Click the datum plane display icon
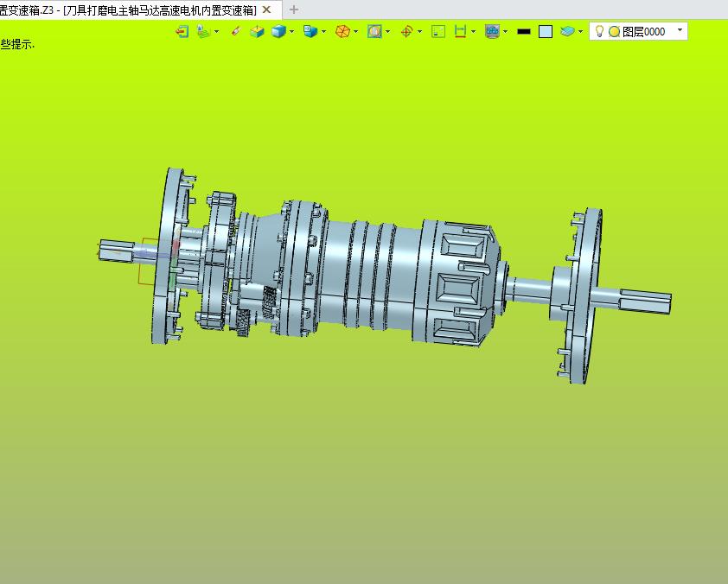 (x=203, y=32)
